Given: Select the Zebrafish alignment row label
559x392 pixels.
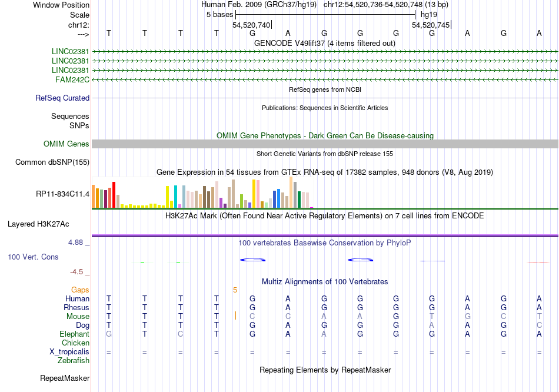Looking at the screenshot, I should [74, 361].
